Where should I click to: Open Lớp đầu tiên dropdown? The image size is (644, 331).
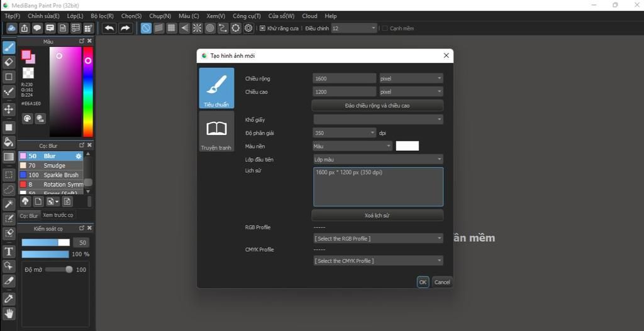point(378,159)
